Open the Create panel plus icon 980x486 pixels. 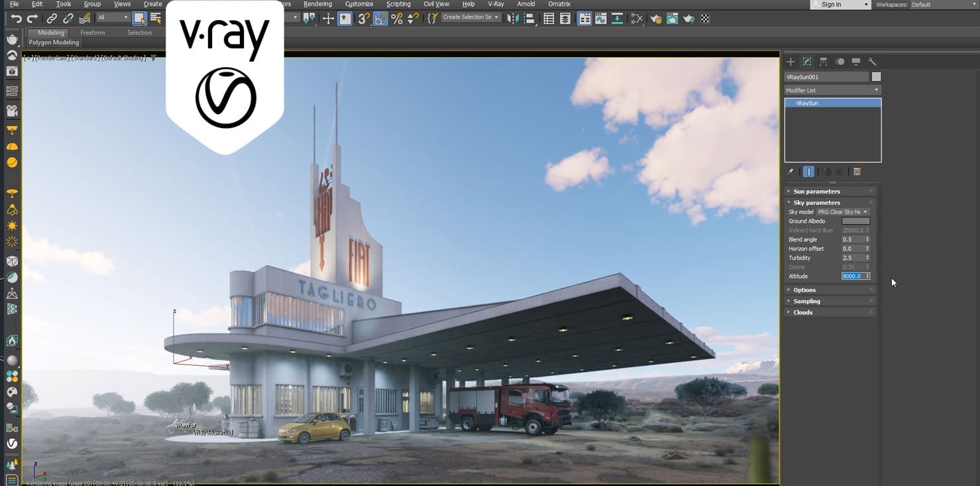(x=790, y=62)
